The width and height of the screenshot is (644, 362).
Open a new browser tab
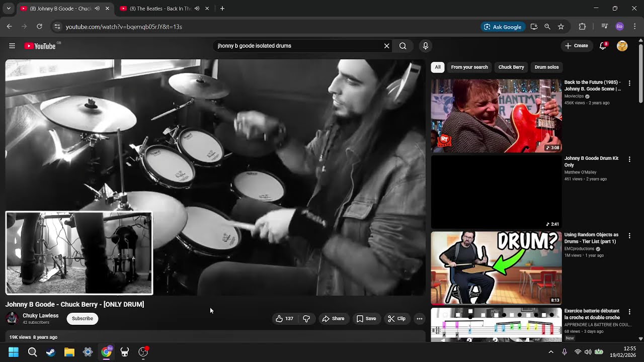pos(222,9)
